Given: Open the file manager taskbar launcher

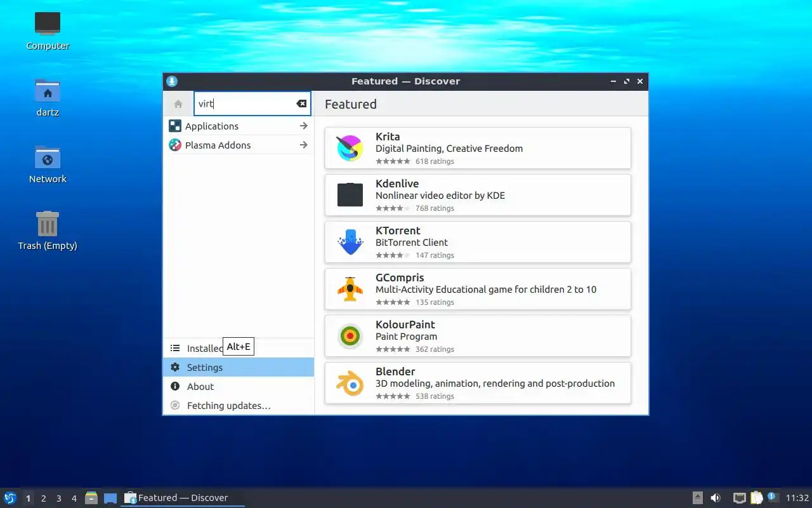Looking at the screenshot, I should [x=91, y=498].
